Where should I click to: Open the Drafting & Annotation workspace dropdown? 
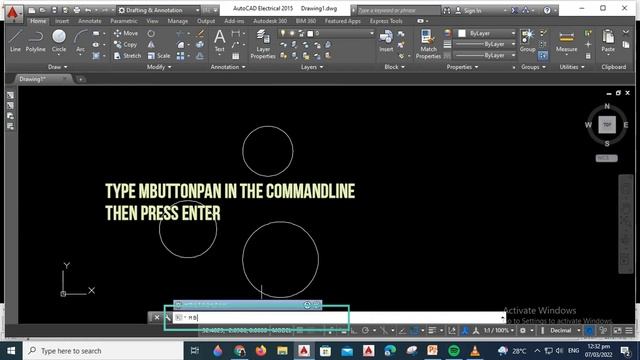159,10
